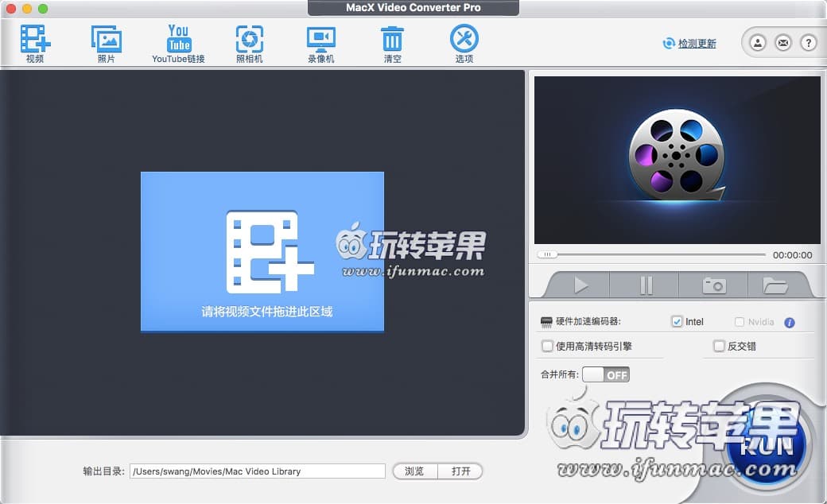This screenshot has height=504, width=827.
Task: Click the user account icon
Action: [758, 43]
